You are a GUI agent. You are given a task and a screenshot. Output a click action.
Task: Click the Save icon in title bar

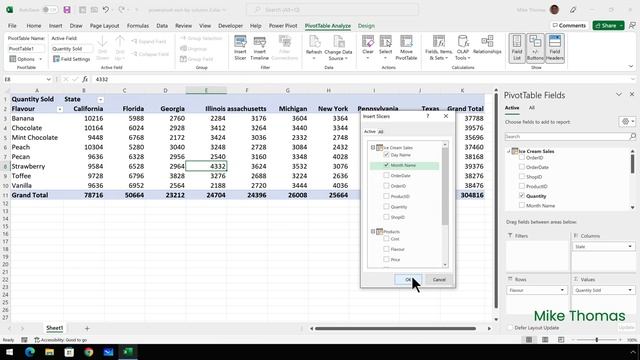[67, 9]
